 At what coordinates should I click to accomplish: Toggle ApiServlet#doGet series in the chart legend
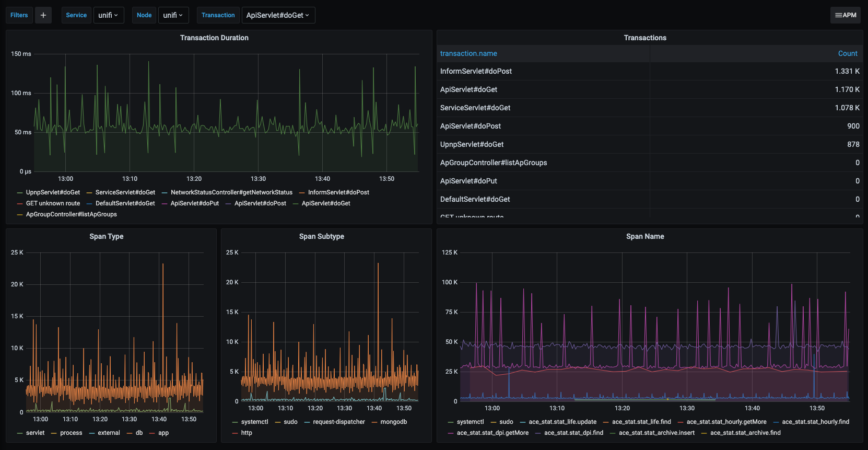[x=326, y=203]
